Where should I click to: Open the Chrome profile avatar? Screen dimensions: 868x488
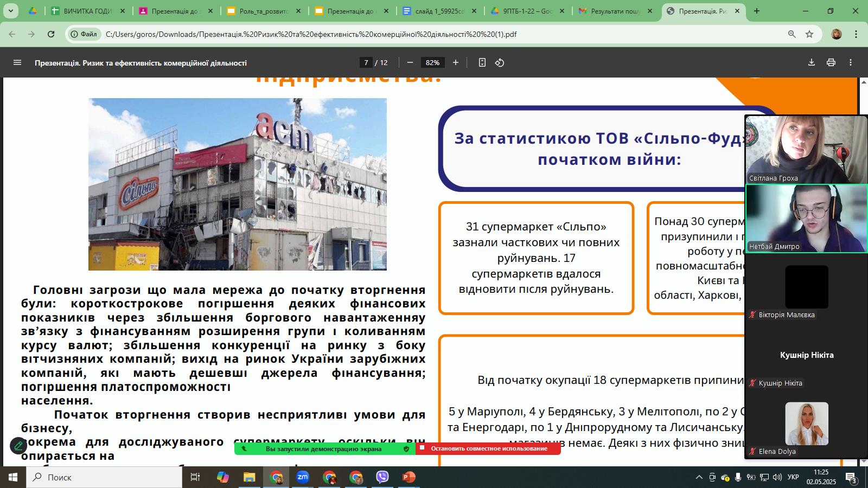click(837, 34)
